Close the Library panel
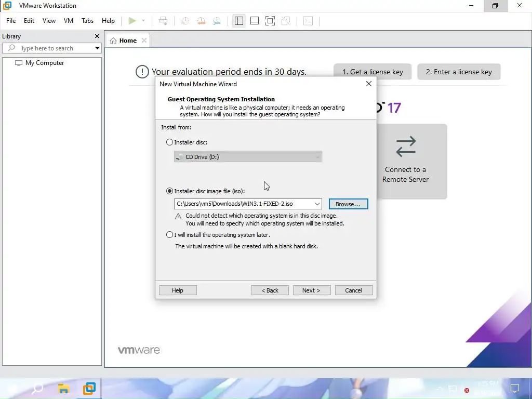Image resolution: width=532 pixels, height=399 pixels. (x=97, y=36)
